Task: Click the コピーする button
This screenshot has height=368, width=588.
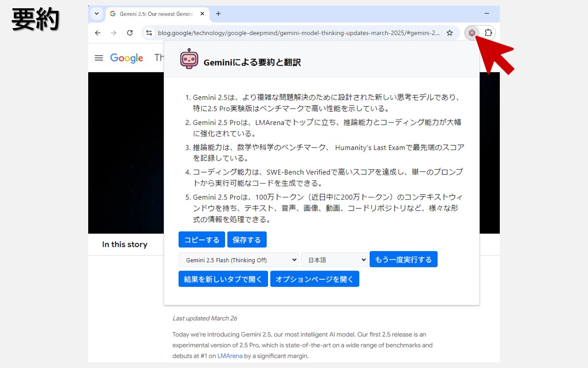Action: click(202, 240)
